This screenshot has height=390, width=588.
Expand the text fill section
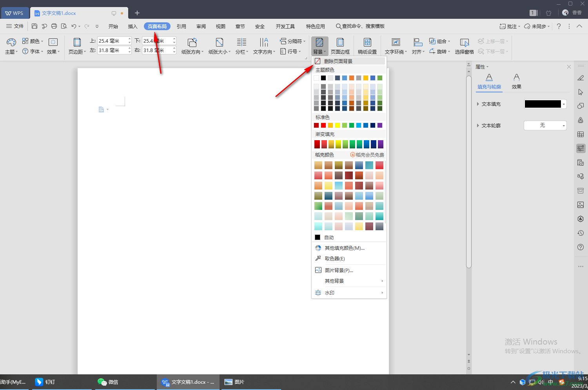pos(478,104)
